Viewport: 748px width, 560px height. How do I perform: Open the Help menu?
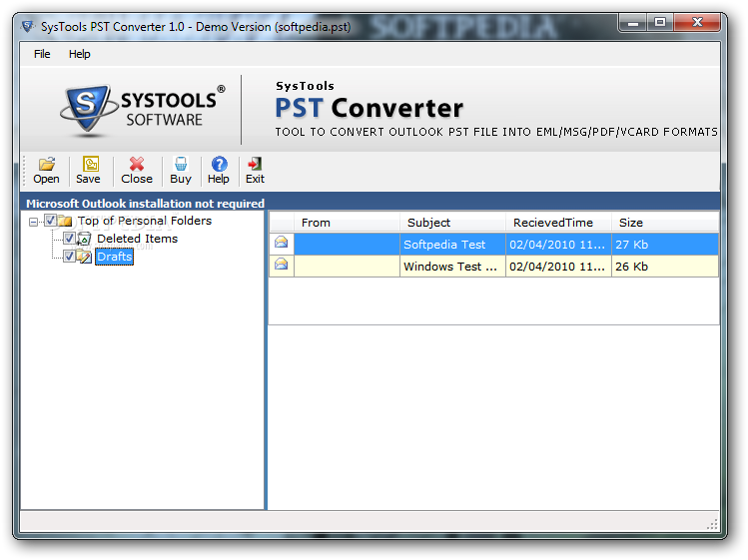(79, 54)
